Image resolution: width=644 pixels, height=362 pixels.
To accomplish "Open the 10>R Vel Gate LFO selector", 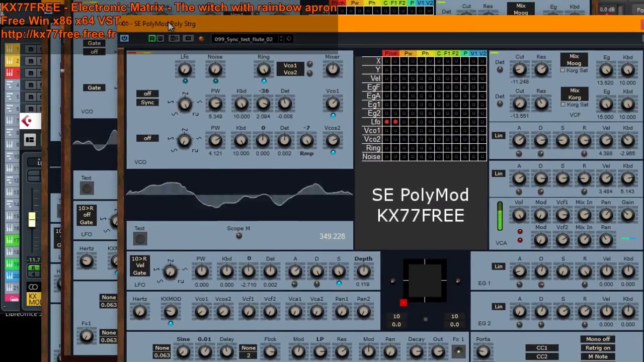I will [x=139, y=266].
